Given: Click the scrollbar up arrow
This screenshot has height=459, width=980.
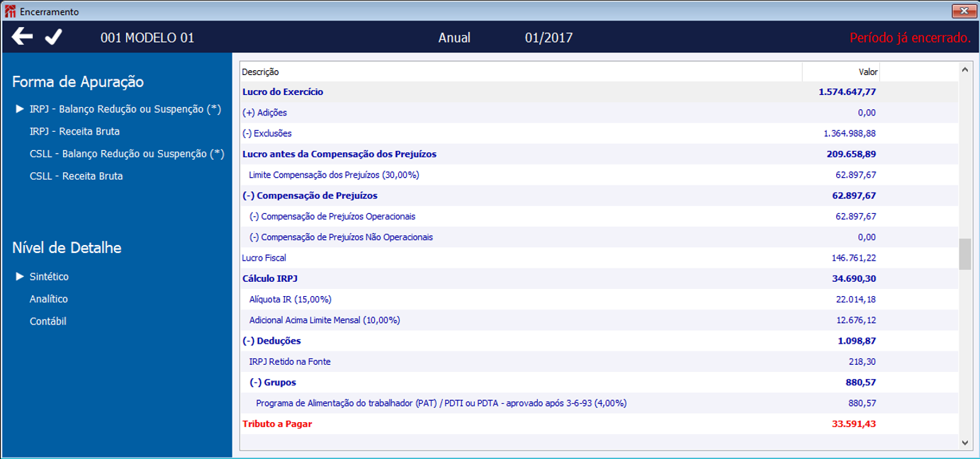Looking at the screenshot, I should [x=965, y=69].
